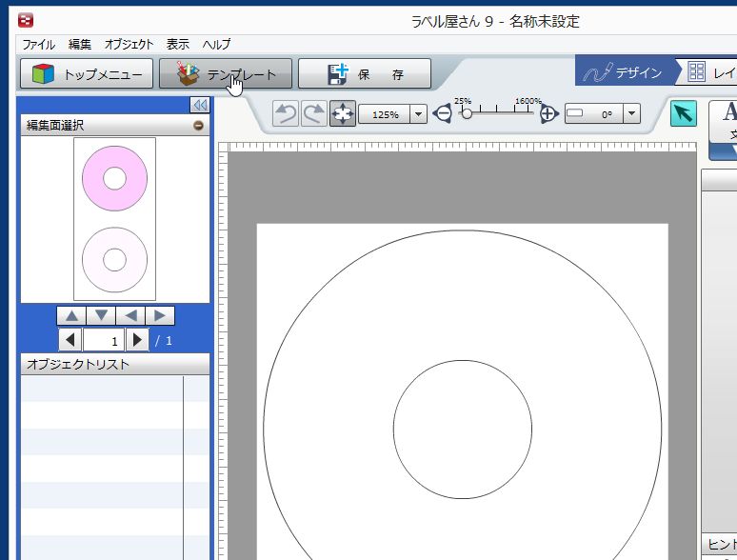This screenshot has width=737, height=560.
Task: Open the rotation angle dropdown arrow
Action: (x=631, y=113)
